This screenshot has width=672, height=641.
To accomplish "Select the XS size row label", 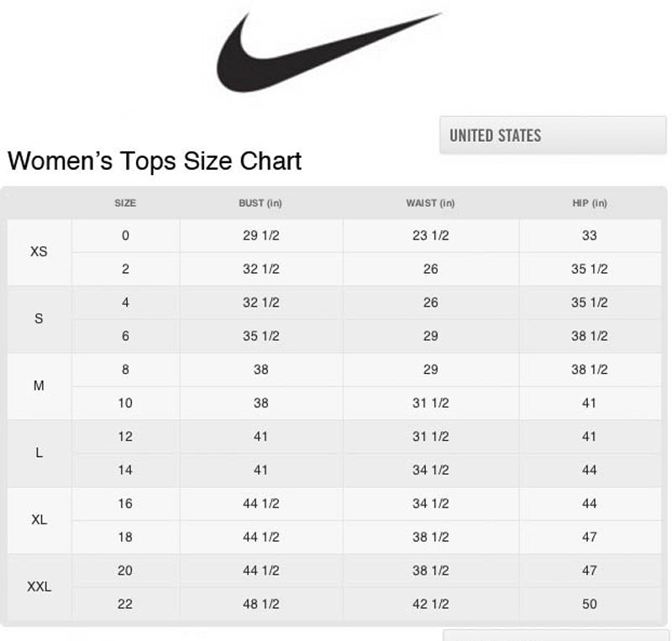I will (39, 252).
